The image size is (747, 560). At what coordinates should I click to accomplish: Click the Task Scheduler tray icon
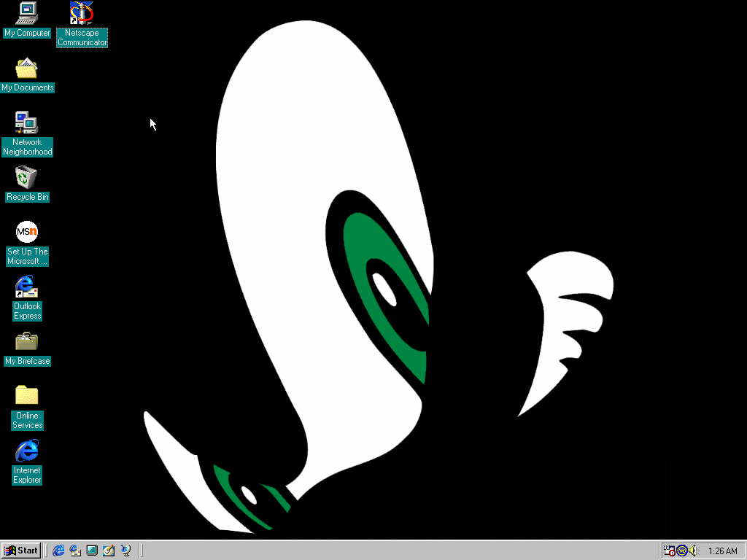[x=669, y=551]
